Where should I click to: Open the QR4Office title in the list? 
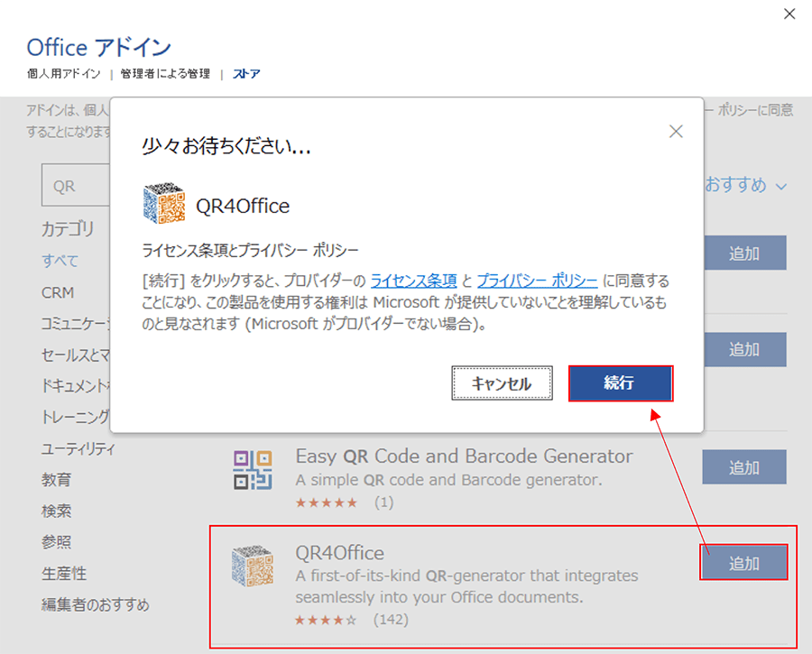pos(340,552)
